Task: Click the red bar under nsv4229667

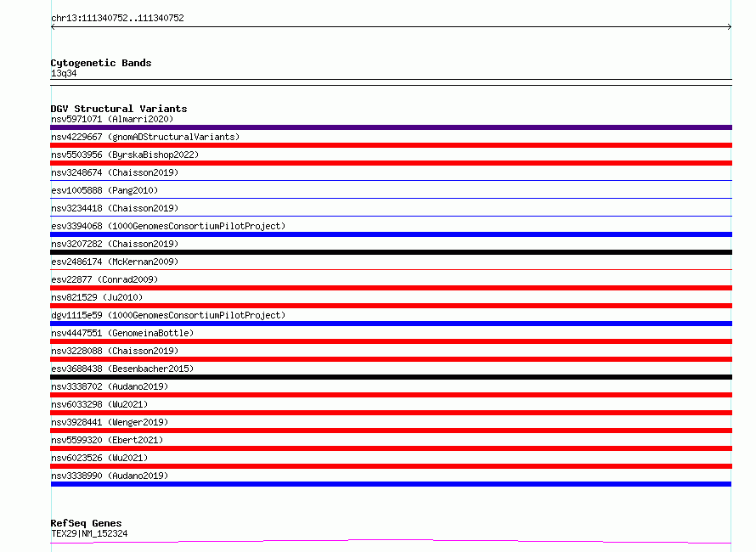Action: (x=391, y=145)
